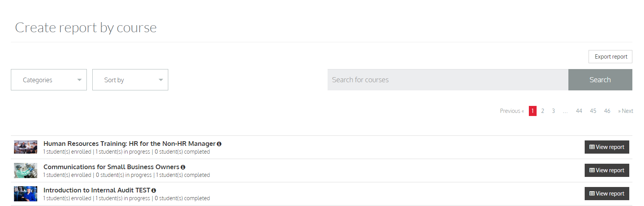The width and height of the screenshot is (644, 206).
Task: Jump to page 44 in pagination
Action: click(579, 111)
